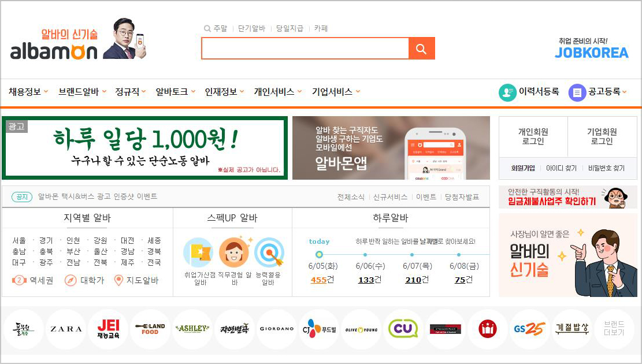Open the 75건 job count for 6/08

pos(463,280)
